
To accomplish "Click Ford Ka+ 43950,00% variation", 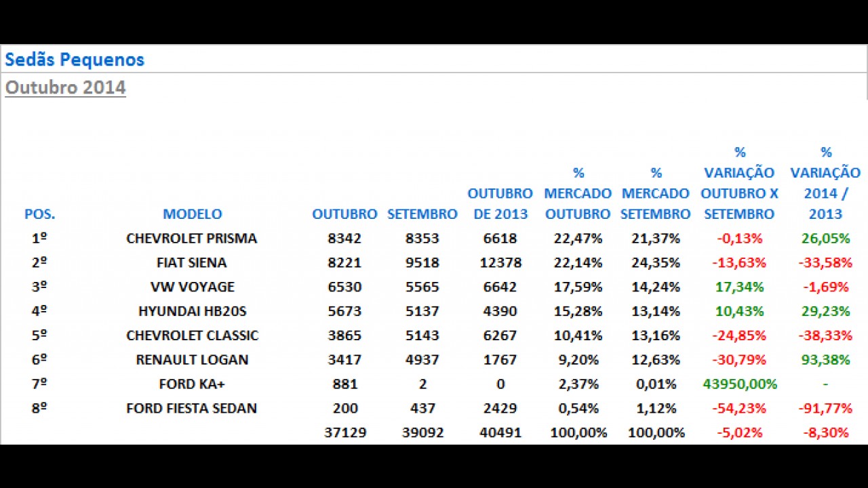I will tap(739, 384).
